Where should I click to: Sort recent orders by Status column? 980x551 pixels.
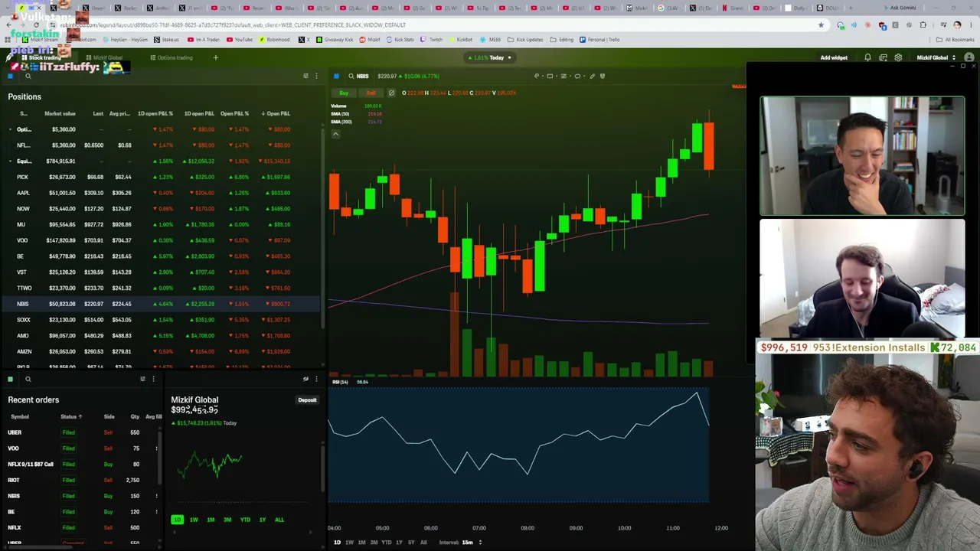click(70, 416)
